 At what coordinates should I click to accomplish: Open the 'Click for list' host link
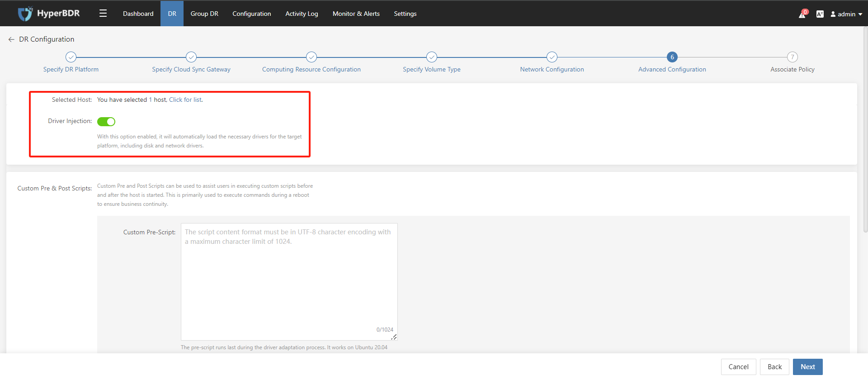click(185, 100)
